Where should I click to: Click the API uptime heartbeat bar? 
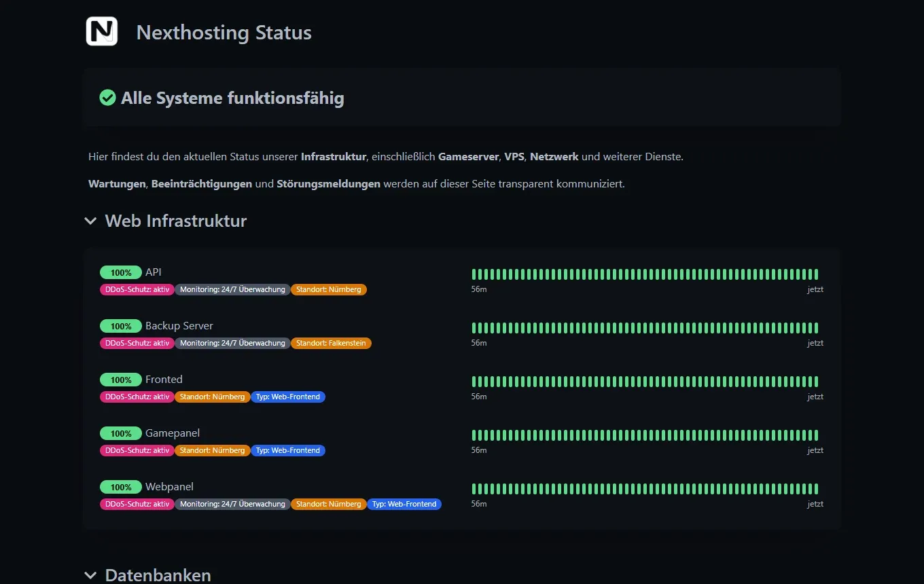645,274
